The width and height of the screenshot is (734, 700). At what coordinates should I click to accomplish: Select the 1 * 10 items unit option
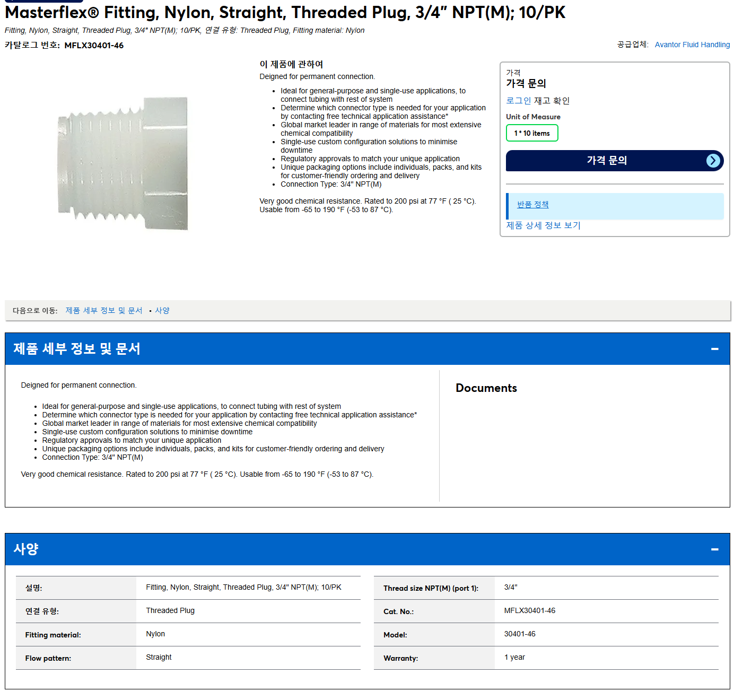[532, 133]
